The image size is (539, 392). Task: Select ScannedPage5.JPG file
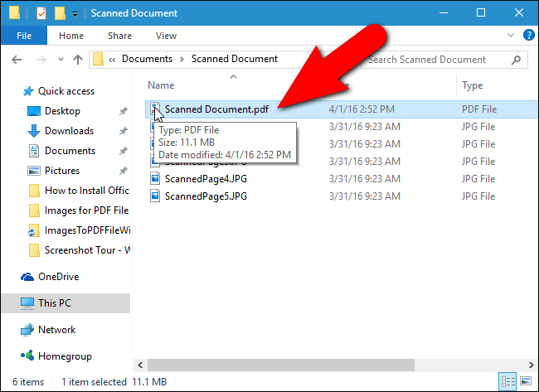[x=206, y=196]
